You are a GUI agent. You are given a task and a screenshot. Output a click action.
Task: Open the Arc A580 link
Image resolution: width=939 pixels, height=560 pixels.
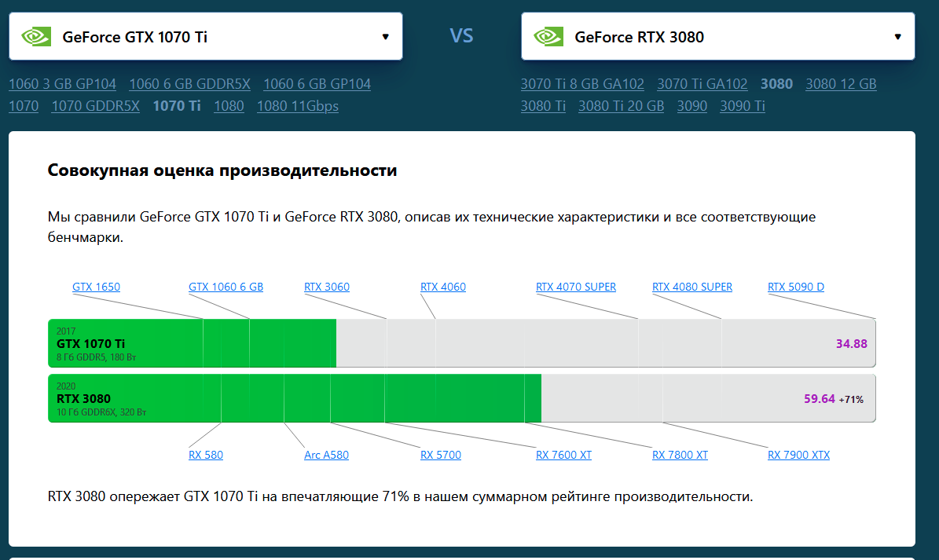pos(326,455)
